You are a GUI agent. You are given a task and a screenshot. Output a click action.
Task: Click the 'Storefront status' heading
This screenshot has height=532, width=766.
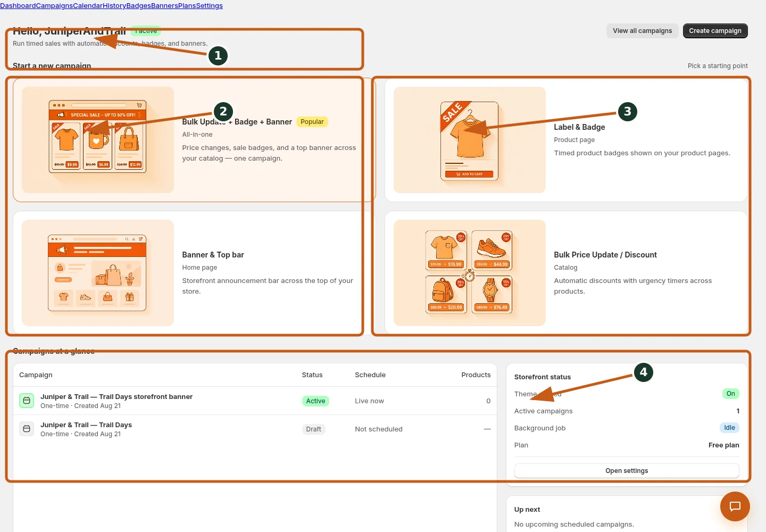(543, 377)
